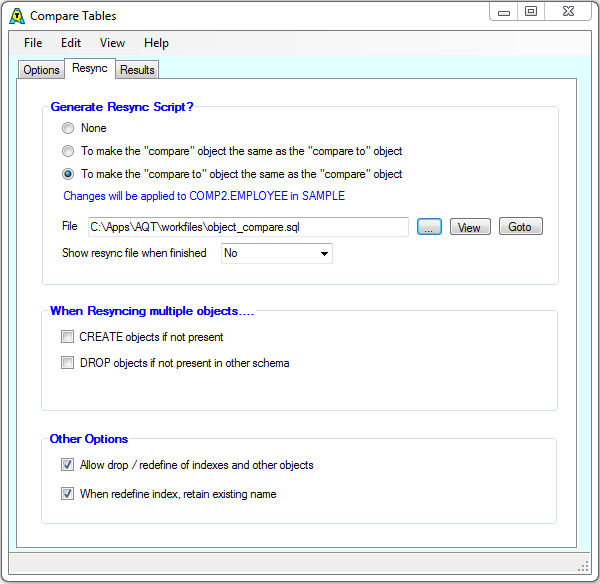Click the View button next to File
600x584 pixels.
click(x=470, y=227)
